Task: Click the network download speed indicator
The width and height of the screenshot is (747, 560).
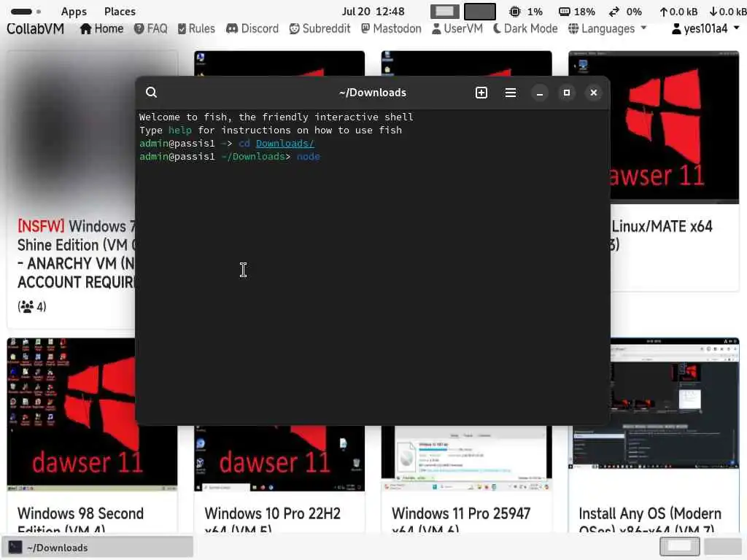Action: tap(728, 12)
